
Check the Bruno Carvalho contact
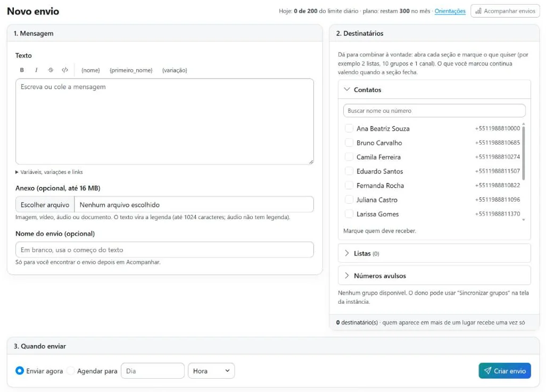point(349,143)
